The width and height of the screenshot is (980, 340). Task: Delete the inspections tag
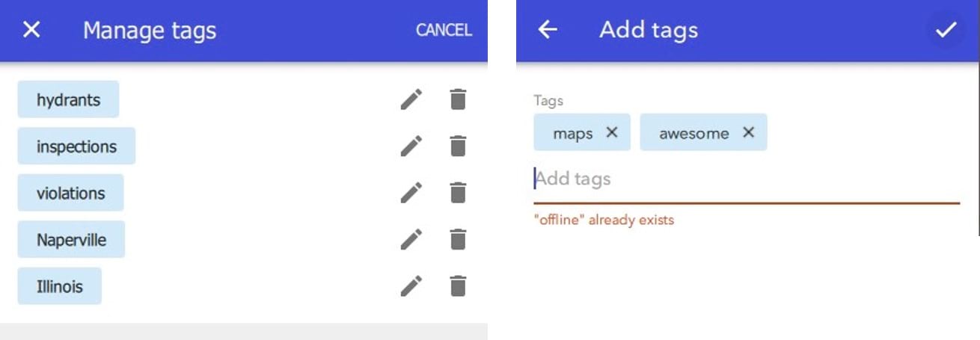(x=458, y=146)
